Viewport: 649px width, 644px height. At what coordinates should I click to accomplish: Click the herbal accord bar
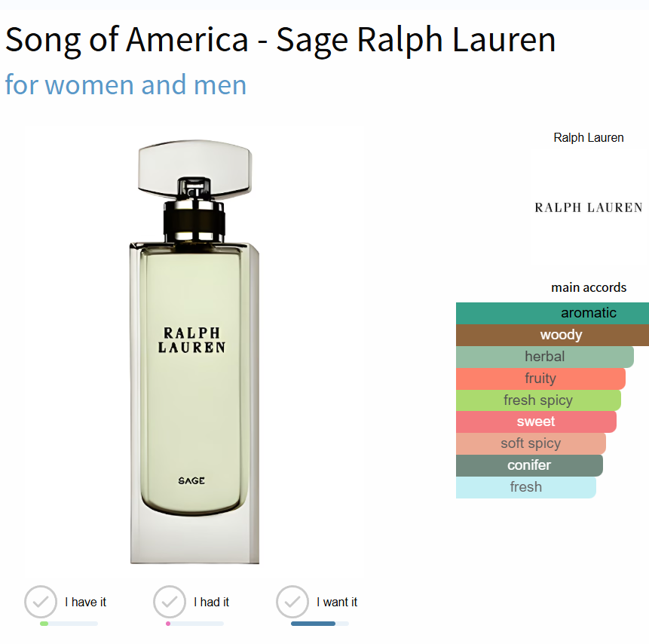[544, 356]
